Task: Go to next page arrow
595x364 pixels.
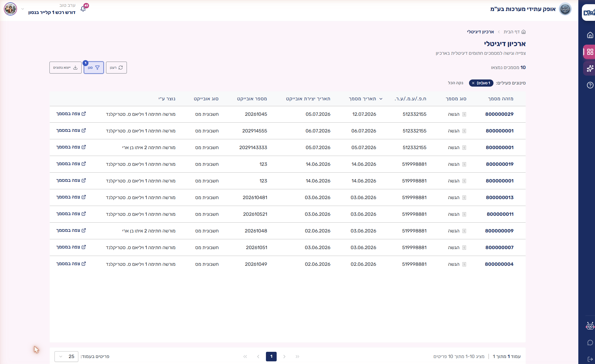Action: tap(258, 357)
